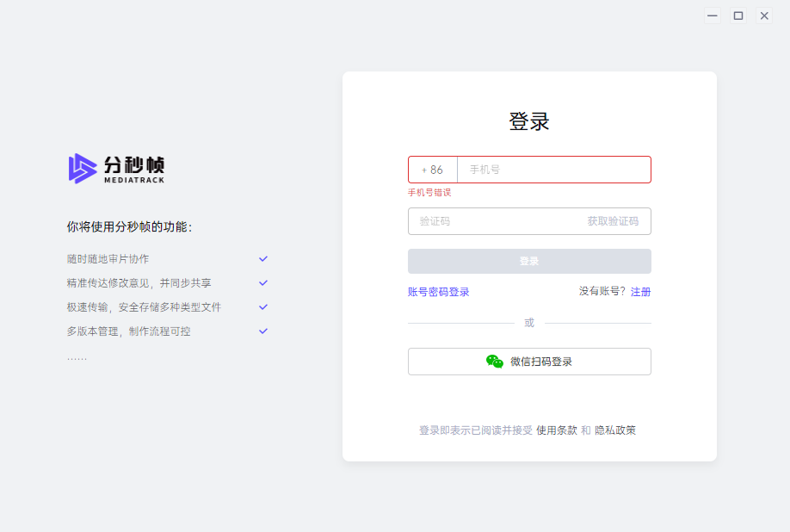790x532 pixels.
Task: Click the checkmark beside 极速传输，安全存储多种类型文件
Action: (262, 306)
